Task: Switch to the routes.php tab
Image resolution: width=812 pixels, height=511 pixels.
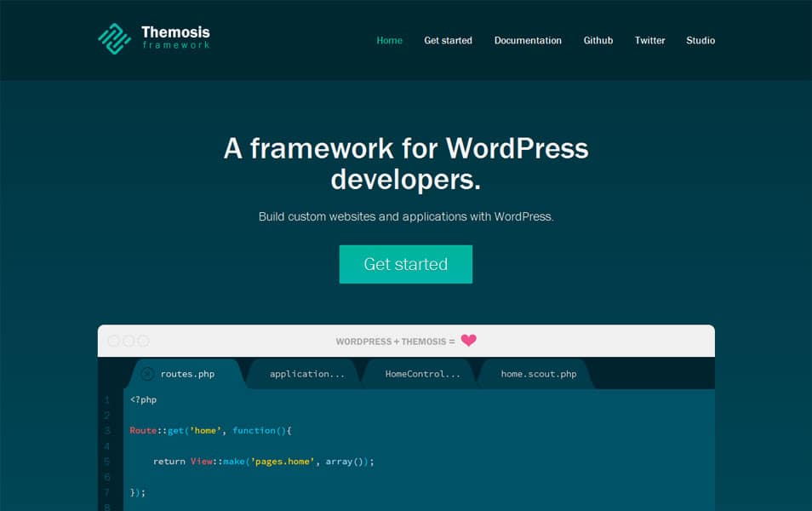Action: point(187,374)
